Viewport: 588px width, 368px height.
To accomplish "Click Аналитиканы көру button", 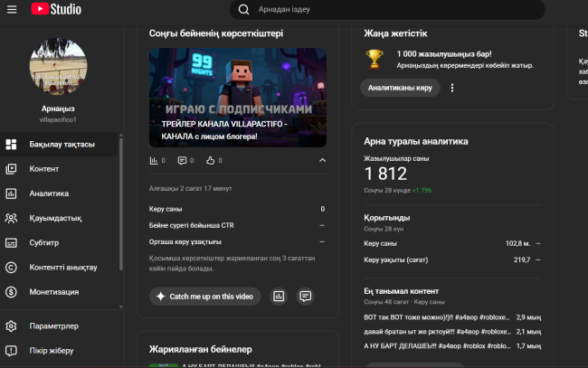I will tap(400, 88).
